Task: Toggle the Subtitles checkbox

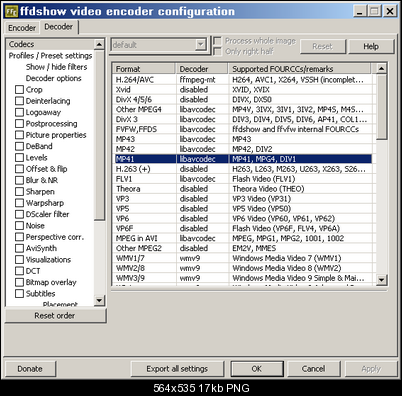Action: tap(20, 293)
